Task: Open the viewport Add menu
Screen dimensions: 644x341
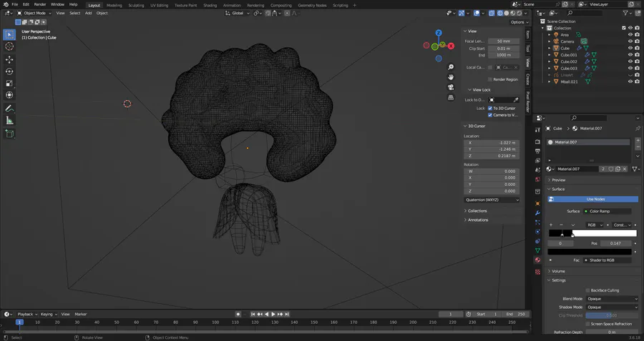Action: pos(88,13)
